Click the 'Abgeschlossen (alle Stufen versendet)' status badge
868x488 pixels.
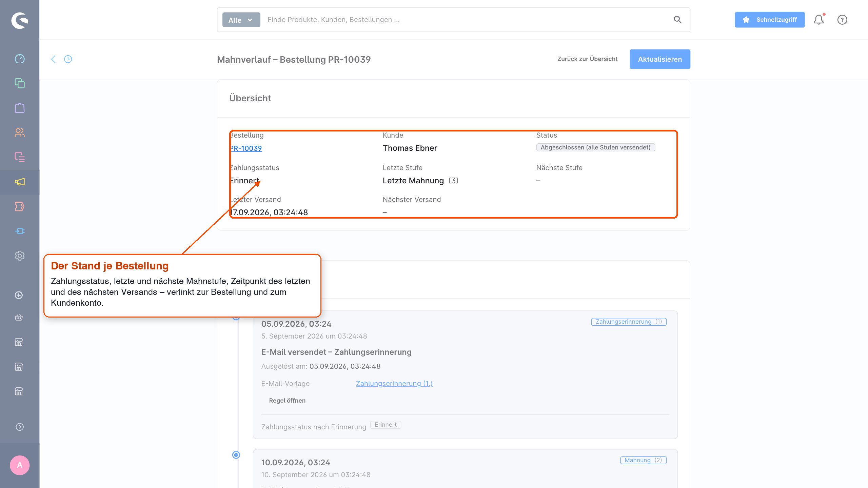point(596,147)
